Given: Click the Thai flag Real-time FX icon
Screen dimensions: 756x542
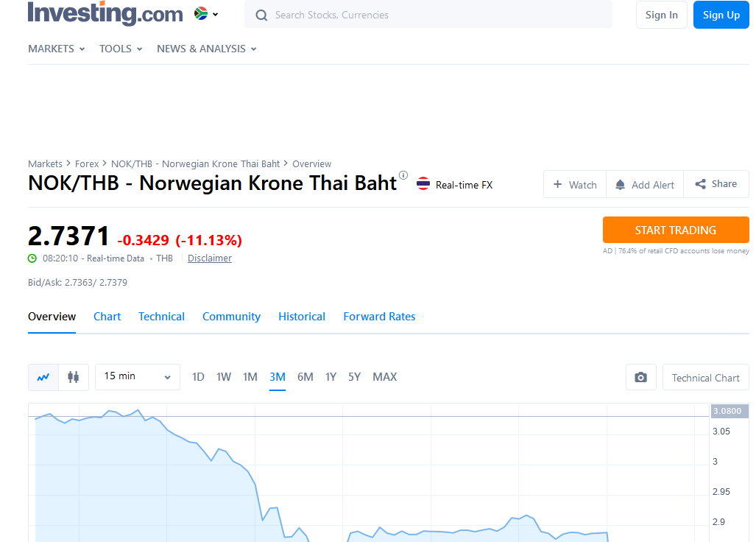Looking at the screenshot, I should 423,183.
